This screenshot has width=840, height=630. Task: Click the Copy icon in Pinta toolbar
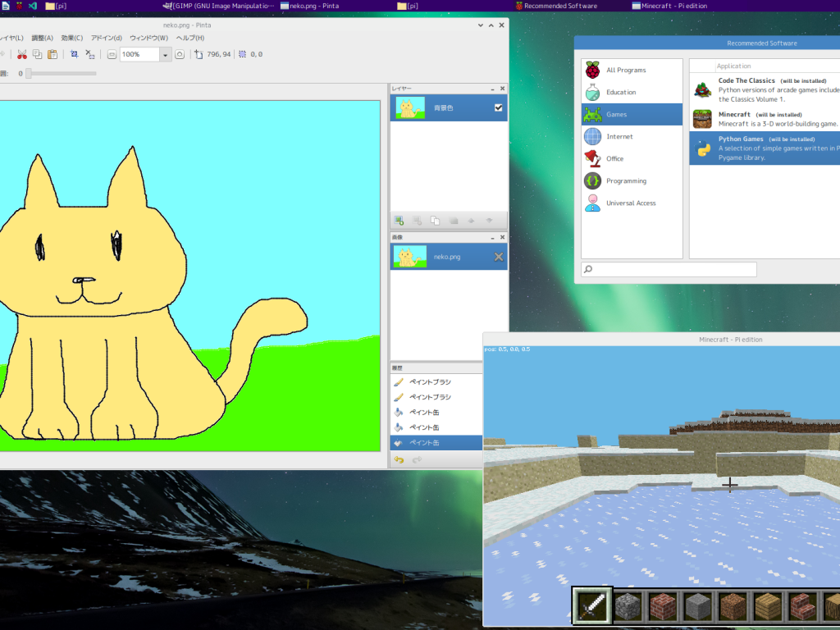[37, 54]
